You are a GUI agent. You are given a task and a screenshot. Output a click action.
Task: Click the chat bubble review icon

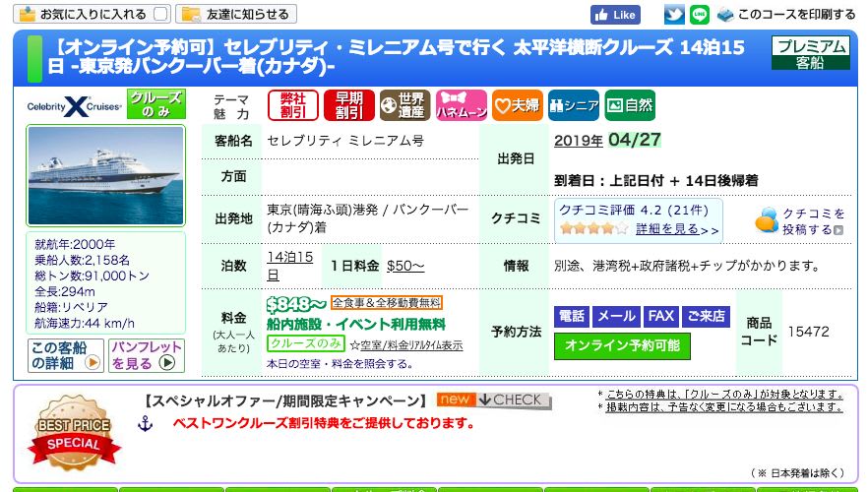pos(767,220)
